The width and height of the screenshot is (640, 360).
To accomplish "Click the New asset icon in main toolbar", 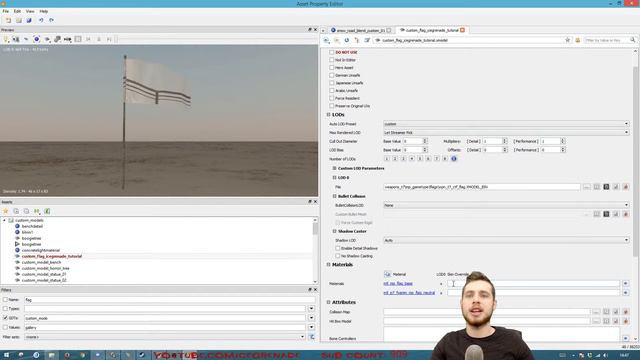I will 8,20.
